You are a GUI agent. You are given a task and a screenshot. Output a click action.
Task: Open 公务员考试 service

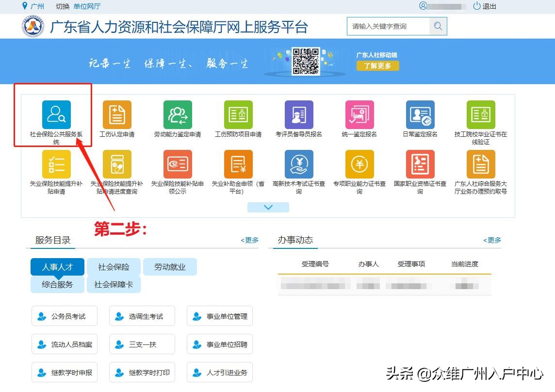[65, 316]
